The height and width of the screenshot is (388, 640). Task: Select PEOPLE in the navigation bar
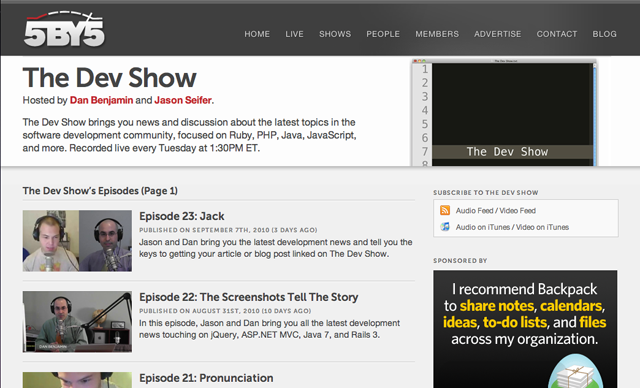point(383,34)
